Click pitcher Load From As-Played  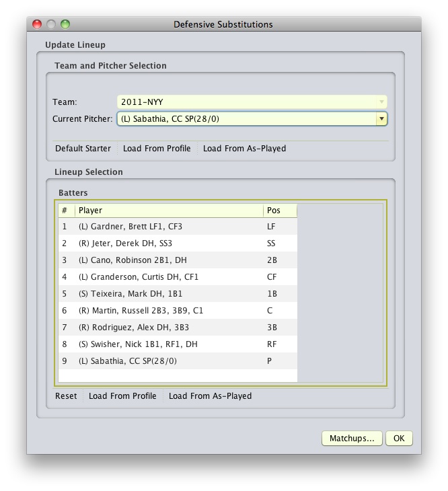pyautogui.click(x=244, y=149)
